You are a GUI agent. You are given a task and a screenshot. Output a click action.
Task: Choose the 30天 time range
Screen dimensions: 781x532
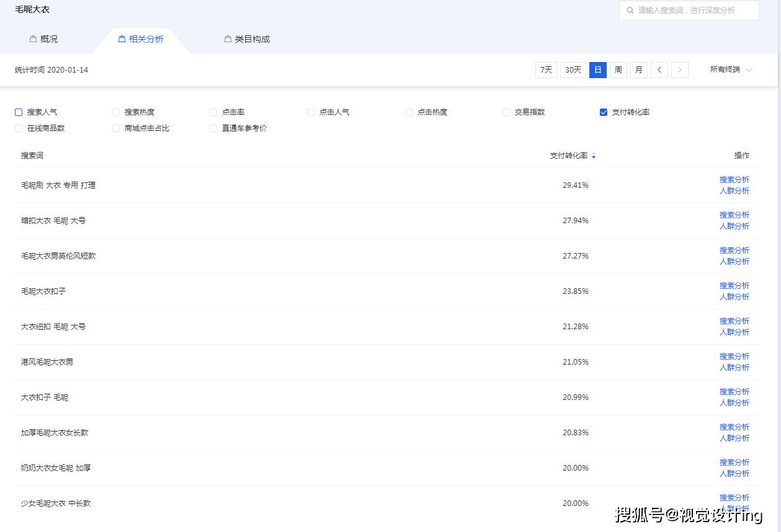coord(573,70)
